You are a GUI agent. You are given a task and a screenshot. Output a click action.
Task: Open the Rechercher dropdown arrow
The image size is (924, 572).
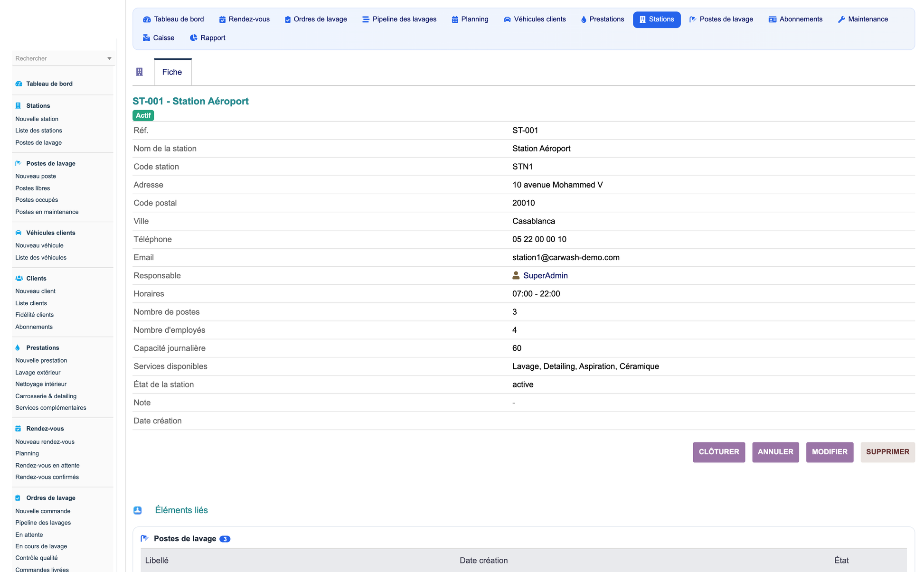pos(109,58)
